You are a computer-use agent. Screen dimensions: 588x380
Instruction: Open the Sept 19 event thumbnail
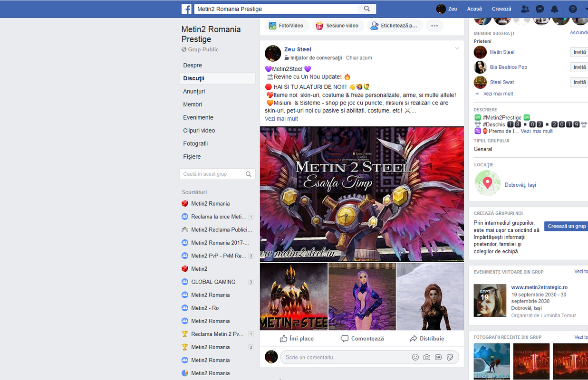pos(490,301)
